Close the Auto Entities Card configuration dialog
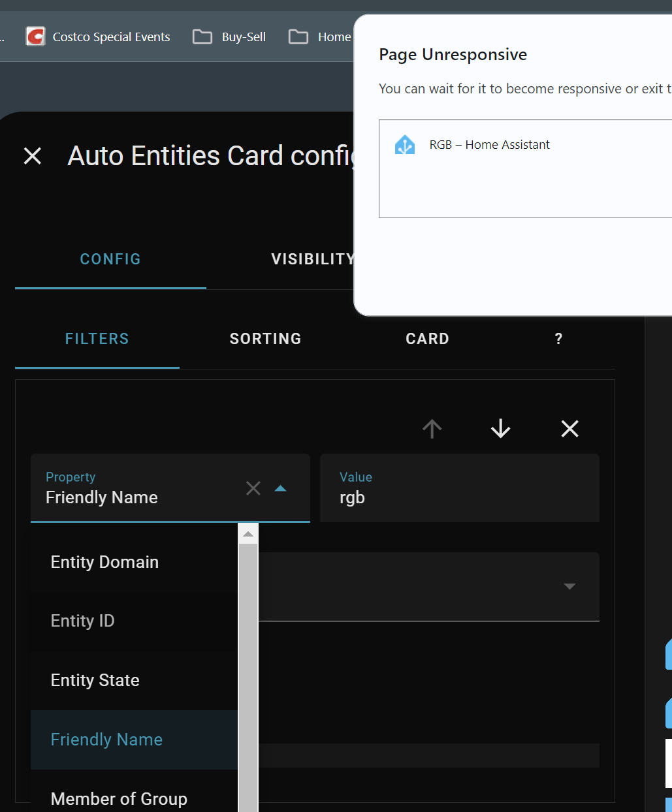The image size is (672, 812). tap(32, 156)
